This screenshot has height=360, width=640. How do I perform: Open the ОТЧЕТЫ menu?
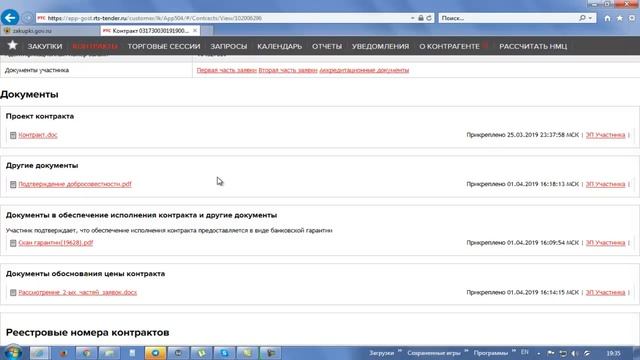point(327,47)
